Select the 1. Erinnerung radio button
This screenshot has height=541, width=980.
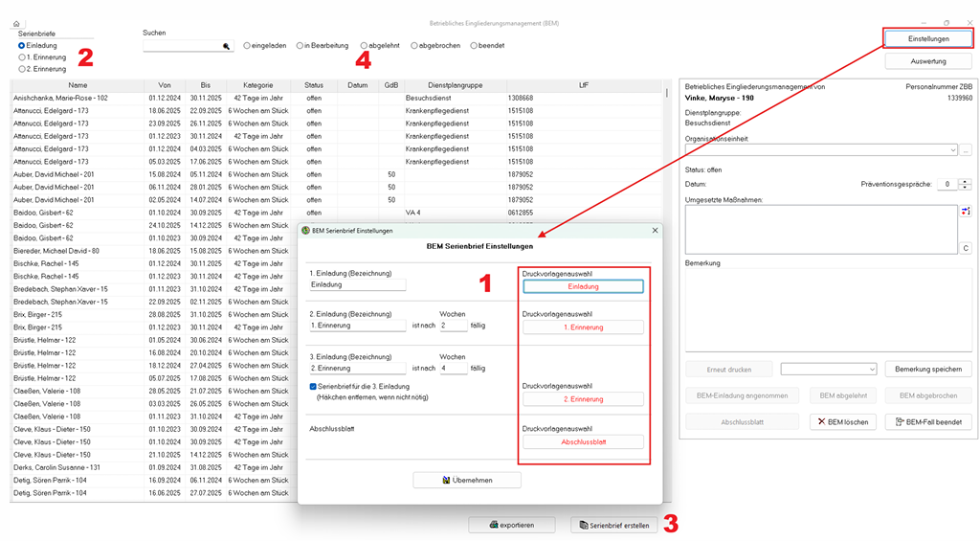(x=22, y=57)
